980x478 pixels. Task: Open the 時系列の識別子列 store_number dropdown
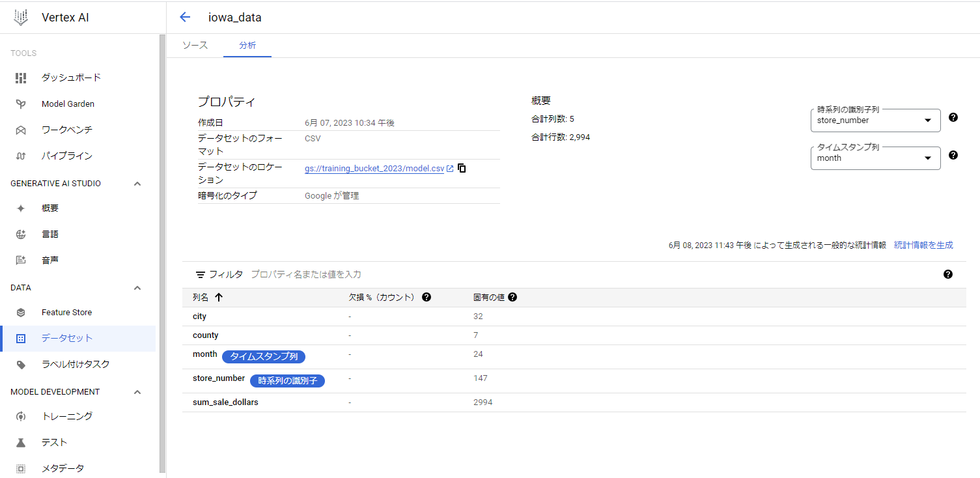tap(876, 120)
